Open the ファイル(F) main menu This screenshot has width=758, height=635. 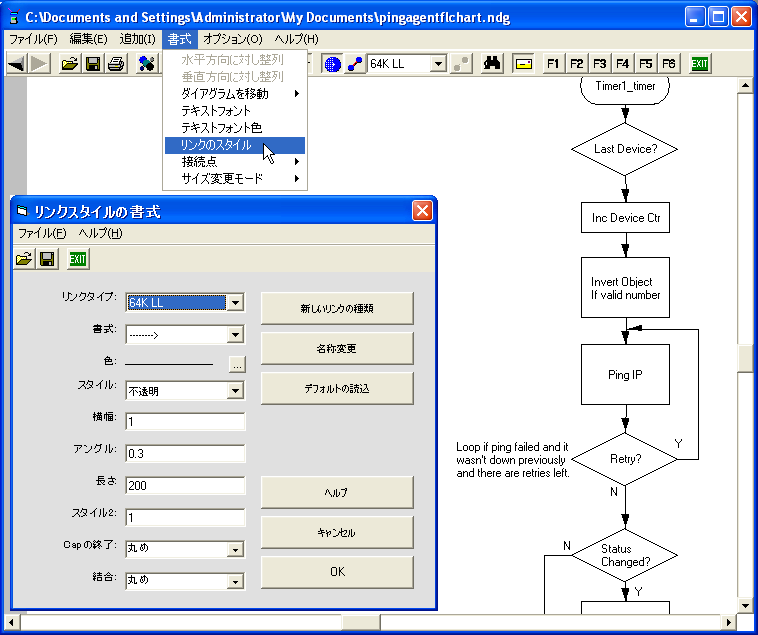pos(33,39)
